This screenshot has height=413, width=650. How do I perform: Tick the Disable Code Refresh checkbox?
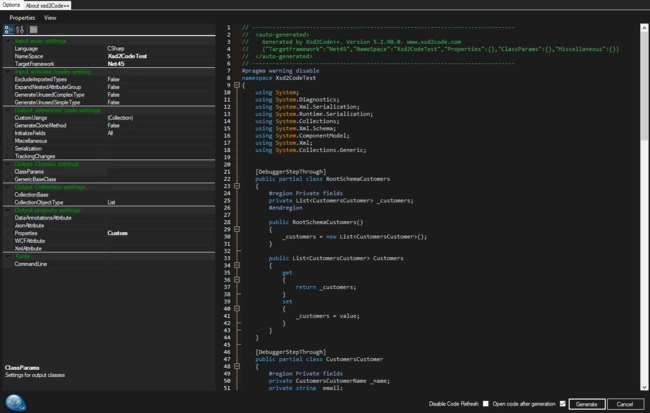(485, 403)
